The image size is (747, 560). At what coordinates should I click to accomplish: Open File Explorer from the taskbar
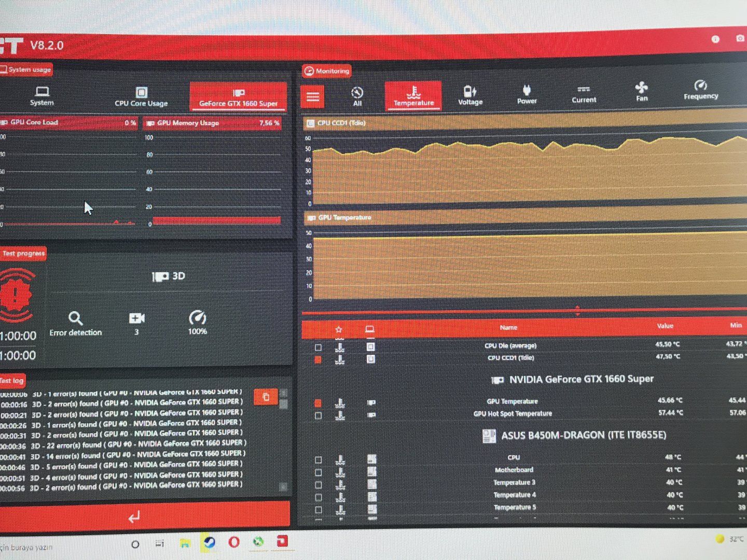click(x=185, y=543)
